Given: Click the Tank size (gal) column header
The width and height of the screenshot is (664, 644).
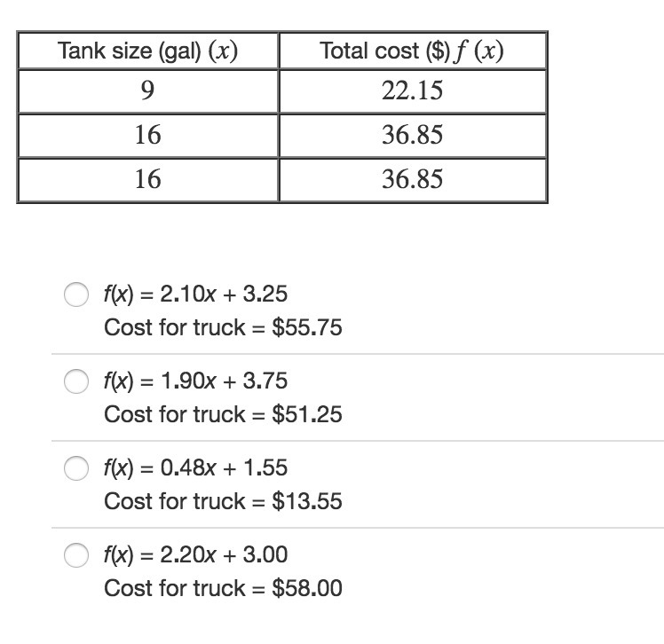Looking at the screenshot, I should [x=148, y=51].
